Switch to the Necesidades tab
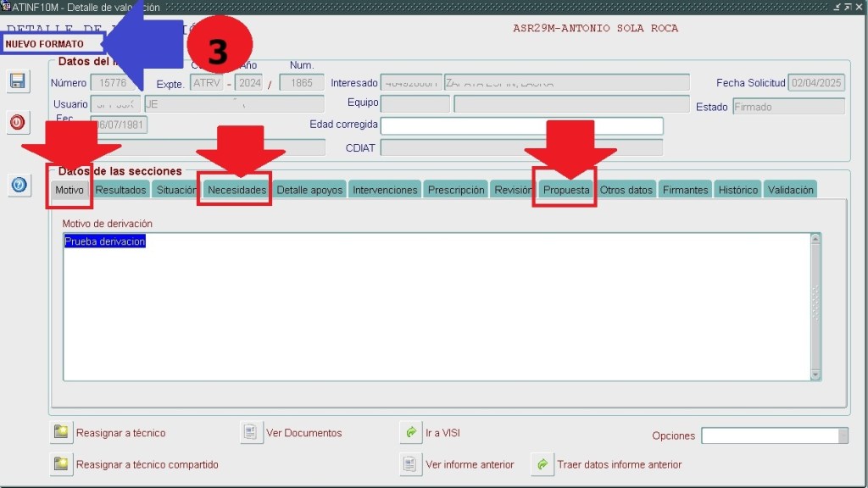 click(236, 190)
